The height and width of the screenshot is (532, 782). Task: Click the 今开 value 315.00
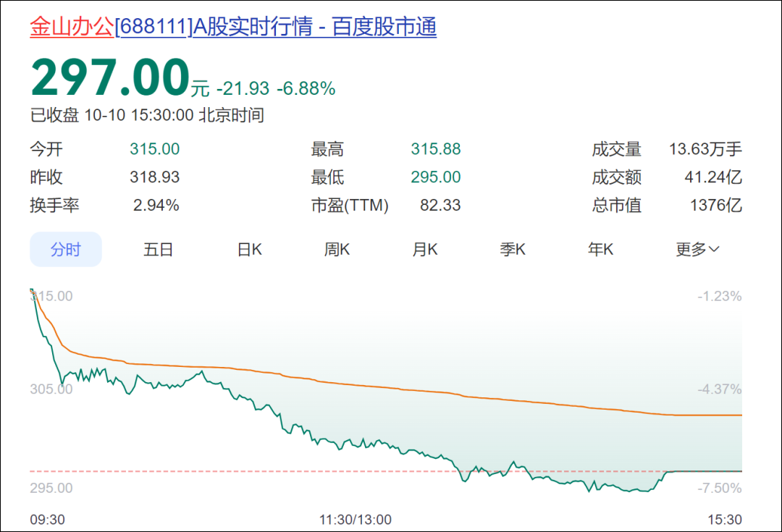pyautogui.click(x=155, y=149)
